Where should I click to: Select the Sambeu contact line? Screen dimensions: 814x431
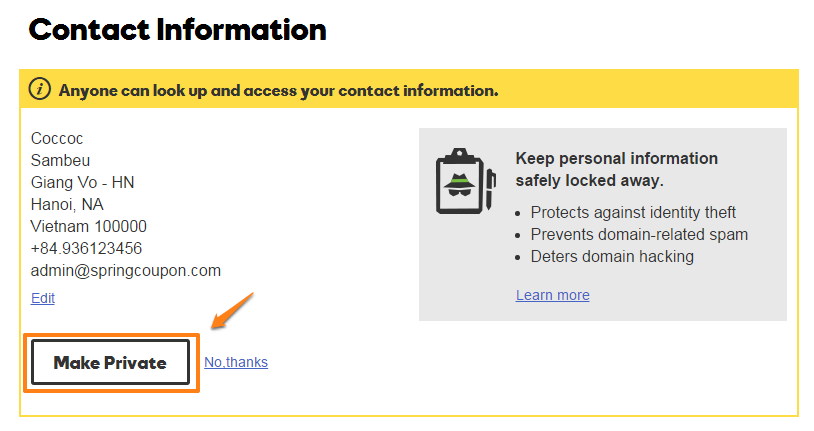pyautogui.click(x=60, y=160)
